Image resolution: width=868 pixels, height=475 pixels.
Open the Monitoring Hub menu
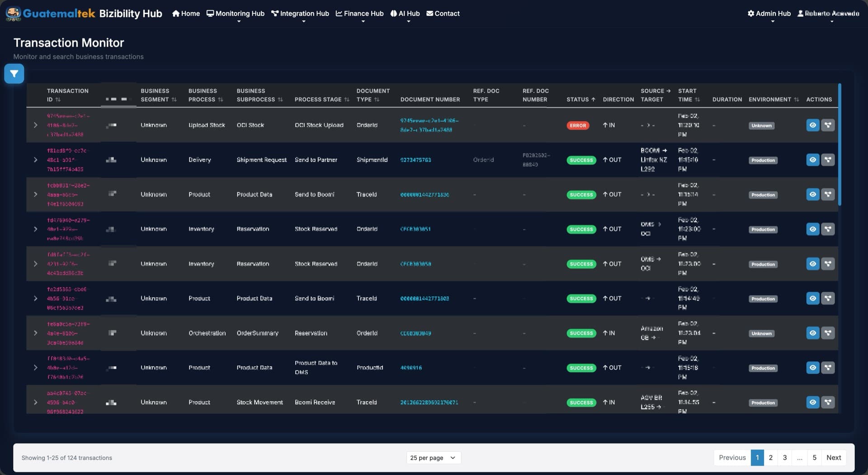pos(236,14)
